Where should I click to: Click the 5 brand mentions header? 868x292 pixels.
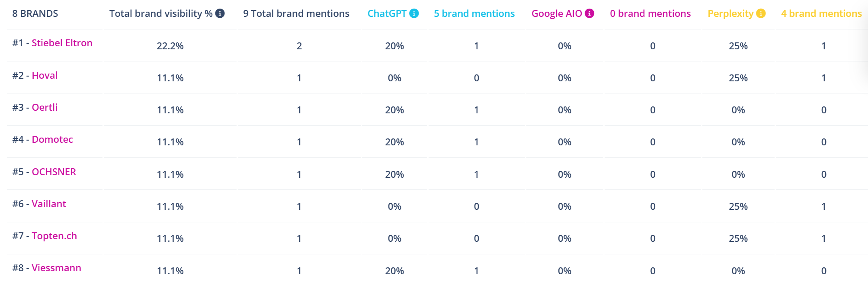[474, 13]
